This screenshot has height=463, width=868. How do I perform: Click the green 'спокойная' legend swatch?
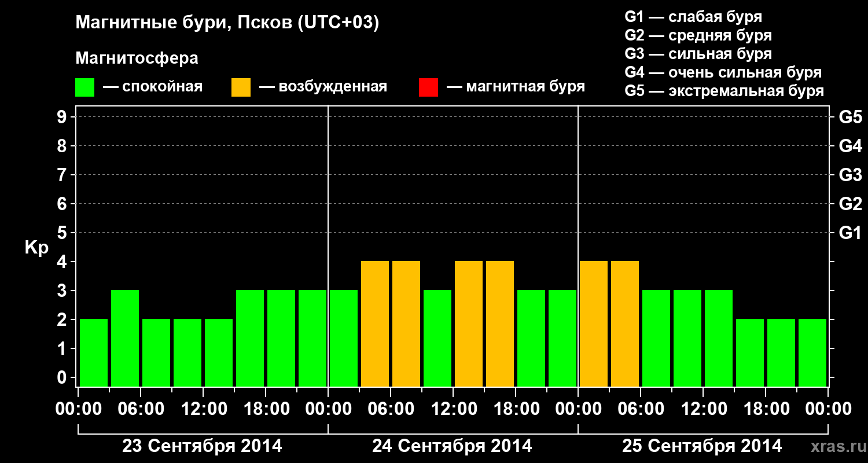[x=84, y=87]
